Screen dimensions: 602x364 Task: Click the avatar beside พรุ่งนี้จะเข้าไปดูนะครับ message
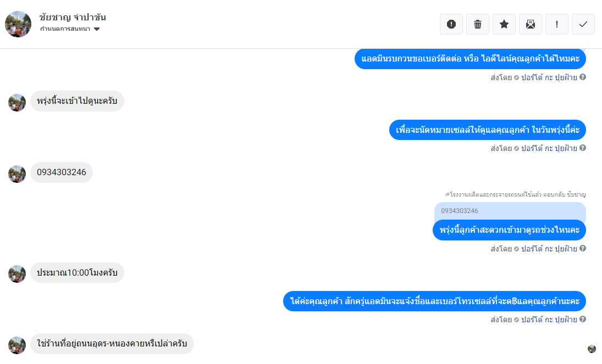point(17,103)
